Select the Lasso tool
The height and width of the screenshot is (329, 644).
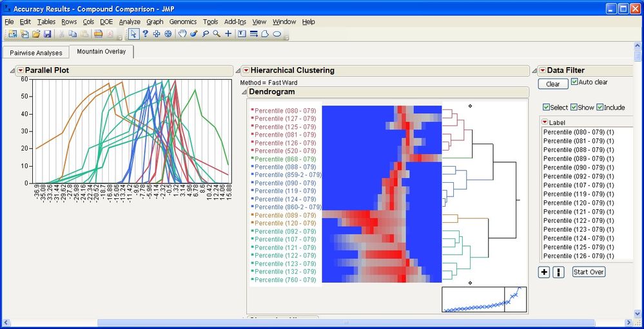tap(206, 34)
